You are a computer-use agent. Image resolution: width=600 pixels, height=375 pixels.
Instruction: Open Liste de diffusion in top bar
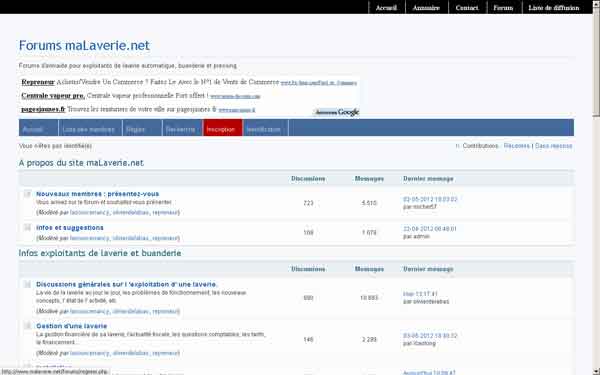click(554, 8)
